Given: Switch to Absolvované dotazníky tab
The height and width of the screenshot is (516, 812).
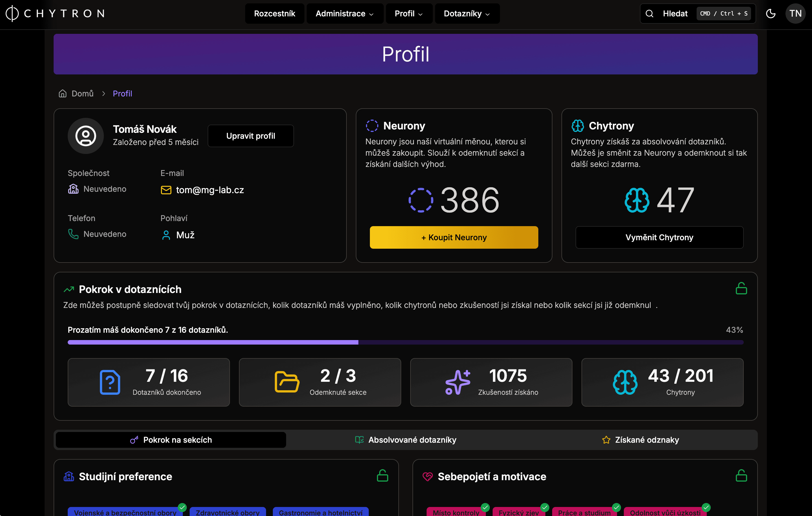Looking at the screenshot, I should coord(405,440).
